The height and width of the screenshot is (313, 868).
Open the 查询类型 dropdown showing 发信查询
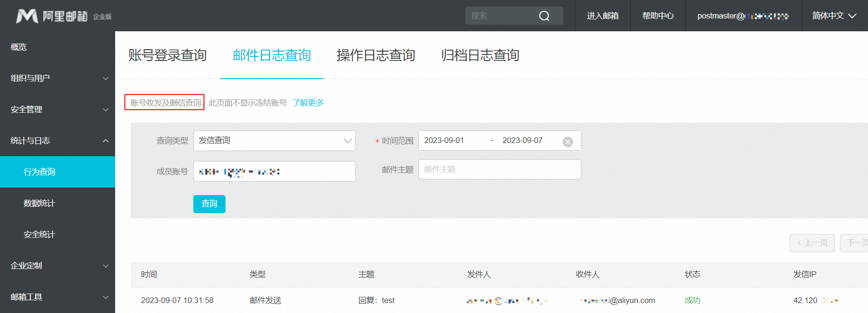274,141
